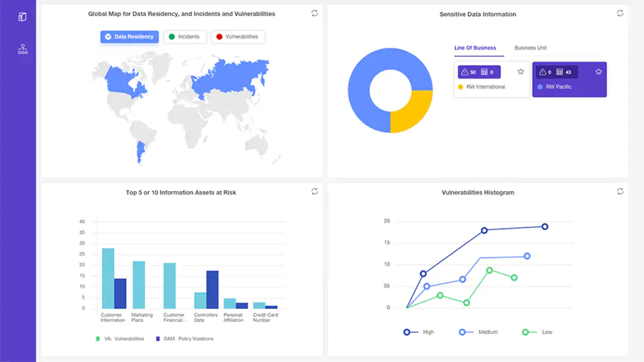The height and width of the screenshot is (362, 644).
Task: Click the crown icon on RW International card
Action: point(521,72)
